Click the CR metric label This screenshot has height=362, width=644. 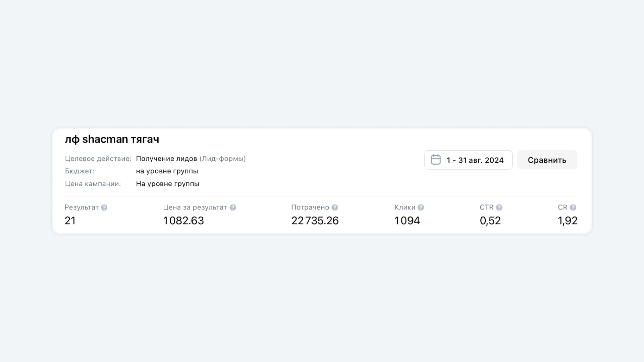click(x=562, y=207)
